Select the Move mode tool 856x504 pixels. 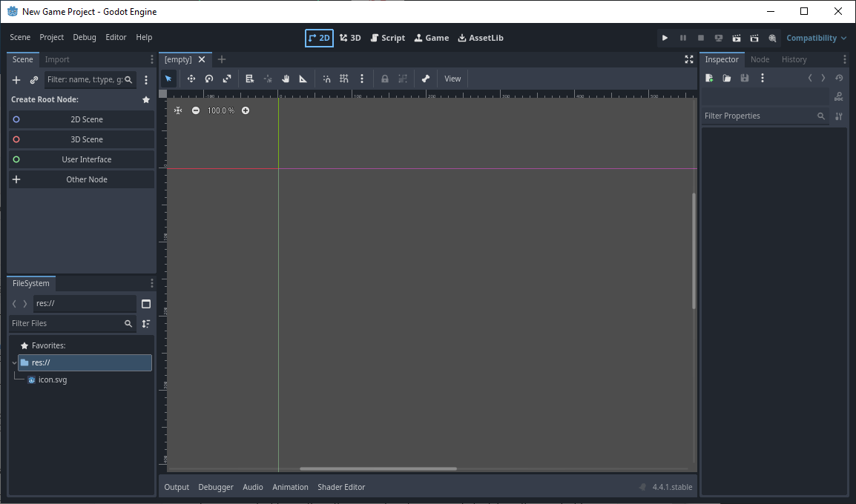coord(191,79)
